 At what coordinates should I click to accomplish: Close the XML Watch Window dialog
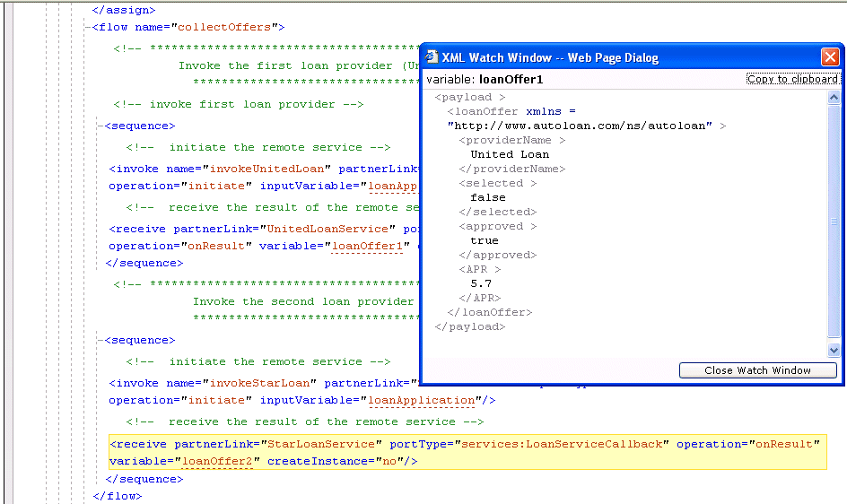point(830,56)
